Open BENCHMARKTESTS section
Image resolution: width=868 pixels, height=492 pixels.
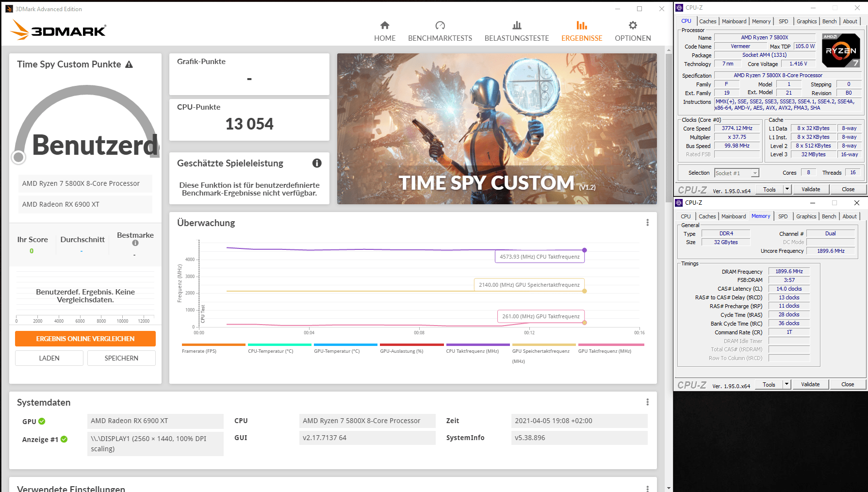[440, 31]
